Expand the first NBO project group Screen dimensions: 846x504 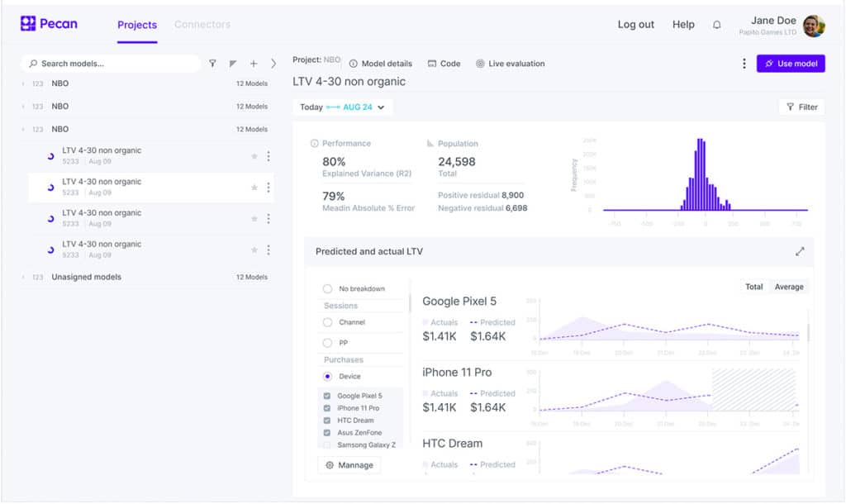(x=23, y=83)
